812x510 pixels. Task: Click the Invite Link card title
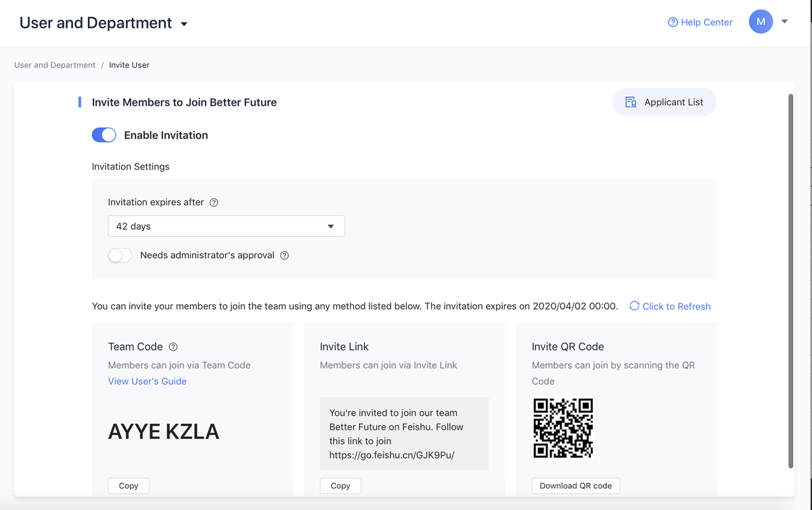click(x=344, y=347)
